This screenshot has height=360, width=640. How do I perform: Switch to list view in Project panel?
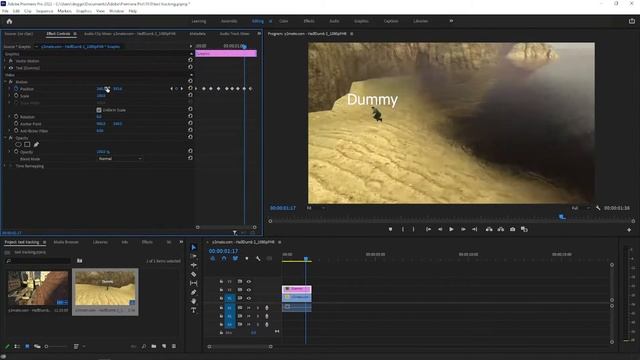(17, 346)
